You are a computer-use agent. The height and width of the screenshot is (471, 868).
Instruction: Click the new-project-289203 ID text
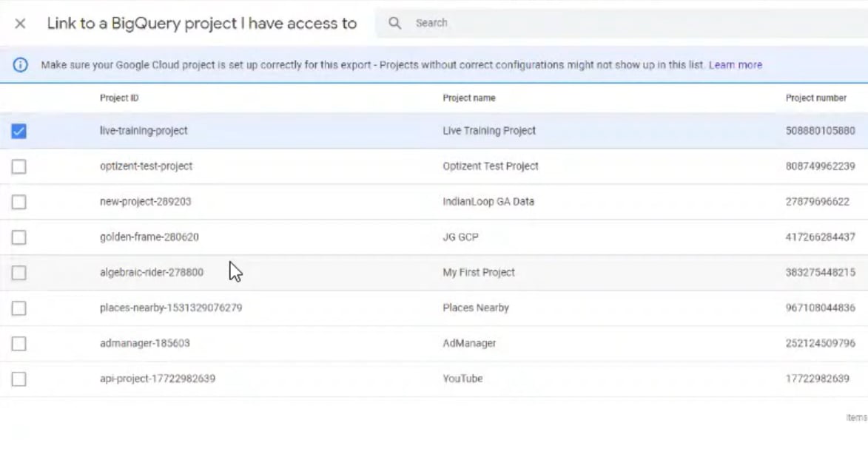point(146,201)
